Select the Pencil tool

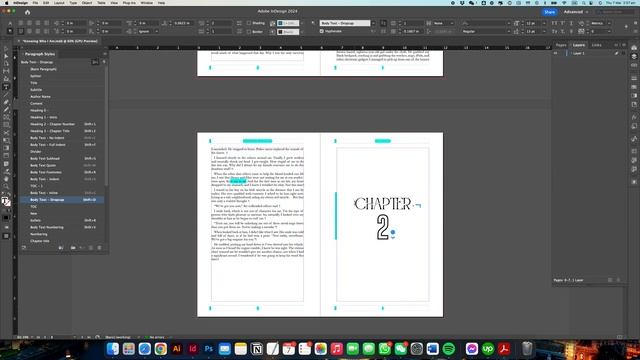[x=6, y=109]
